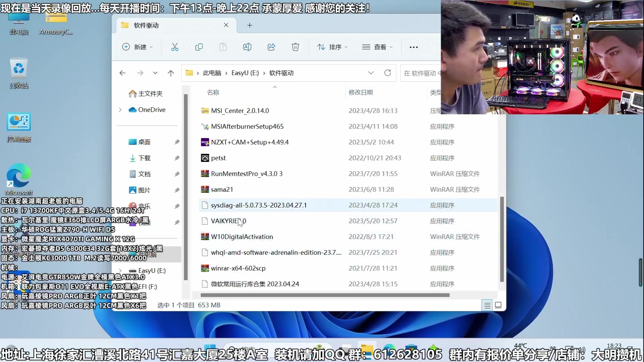Navigate back with the back arrow

click(122, 73)
